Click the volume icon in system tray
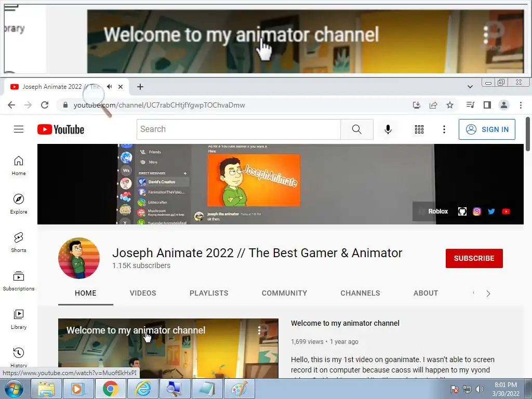The image size is (532, 399). click(479, 389)
